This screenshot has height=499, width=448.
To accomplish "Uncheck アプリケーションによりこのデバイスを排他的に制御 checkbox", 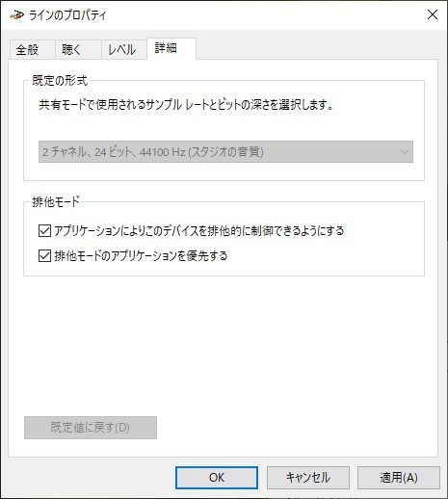I will point(44,230).
